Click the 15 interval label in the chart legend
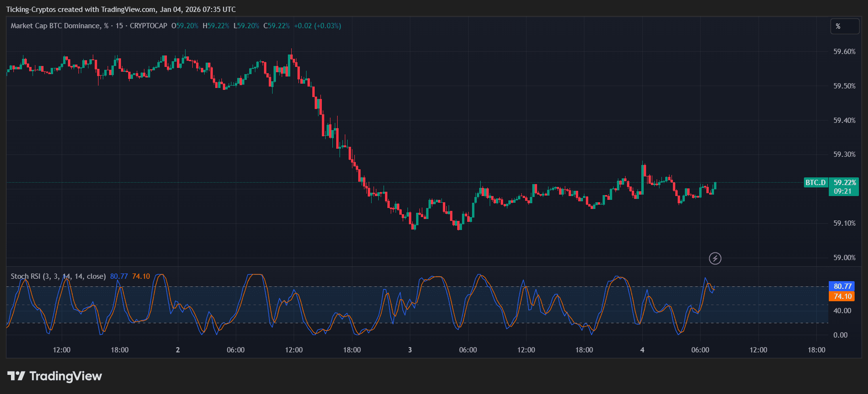Screen dimensions: 868x394 pos(119,26)
